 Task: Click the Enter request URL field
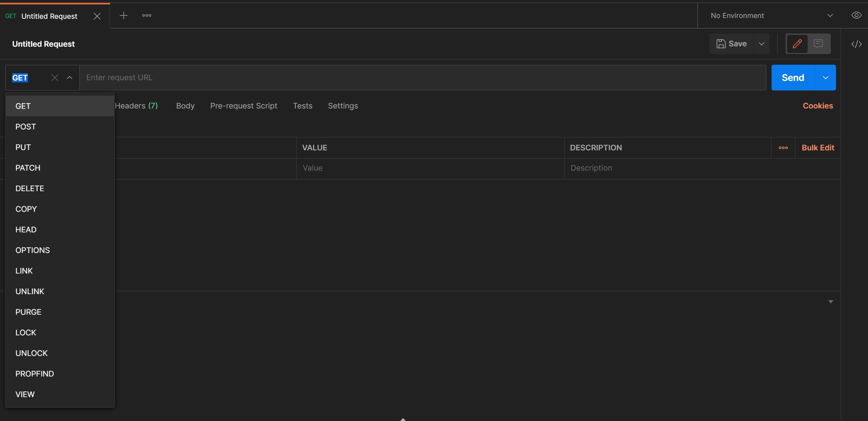pyautogui.click(x=422, y=78)
